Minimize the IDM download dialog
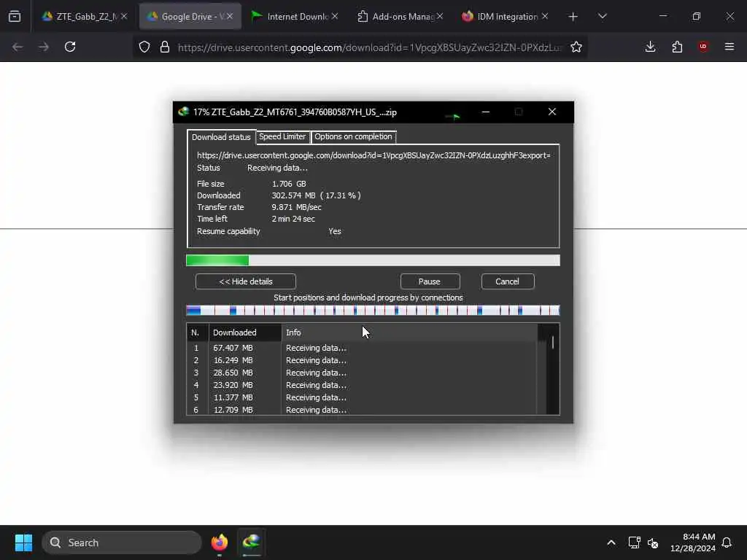 [485, 112]
